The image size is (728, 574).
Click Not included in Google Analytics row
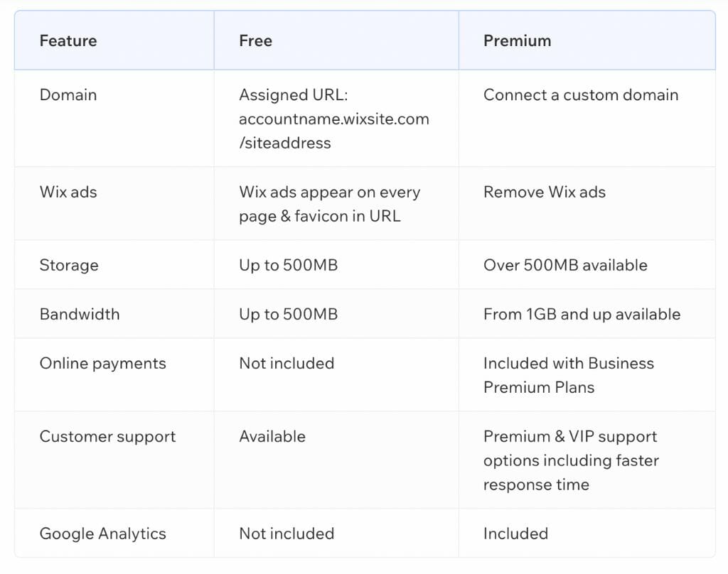(x=287, y=534)
